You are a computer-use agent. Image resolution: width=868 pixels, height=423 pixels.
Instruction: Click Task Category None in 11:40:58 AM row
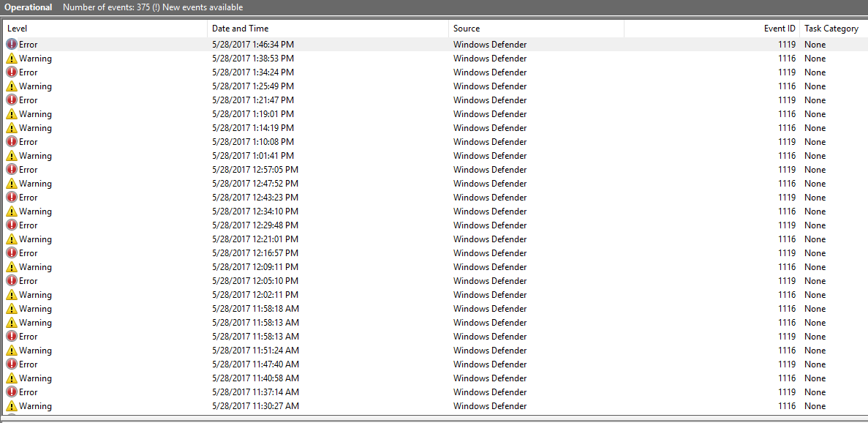tap(815, 378)
